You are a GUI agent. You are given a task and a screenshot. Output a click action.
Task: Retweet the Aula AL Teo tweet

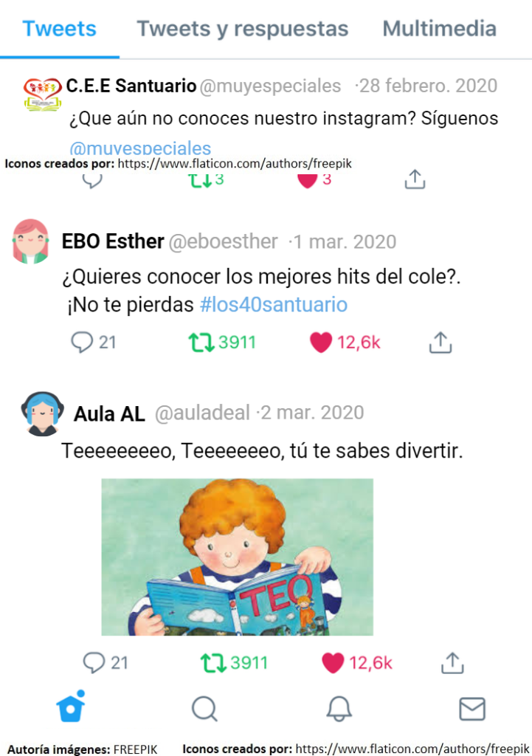[x=213, y=662]
